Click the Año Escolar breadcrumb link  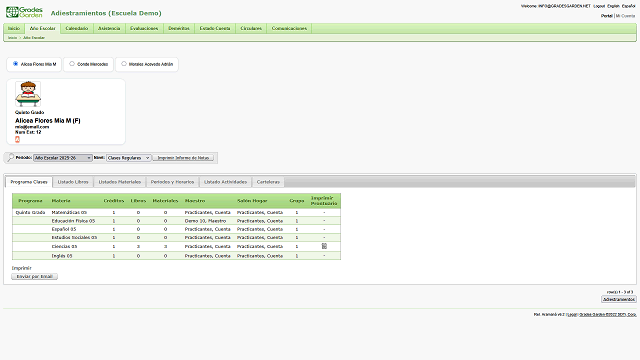tap(34, 38)
